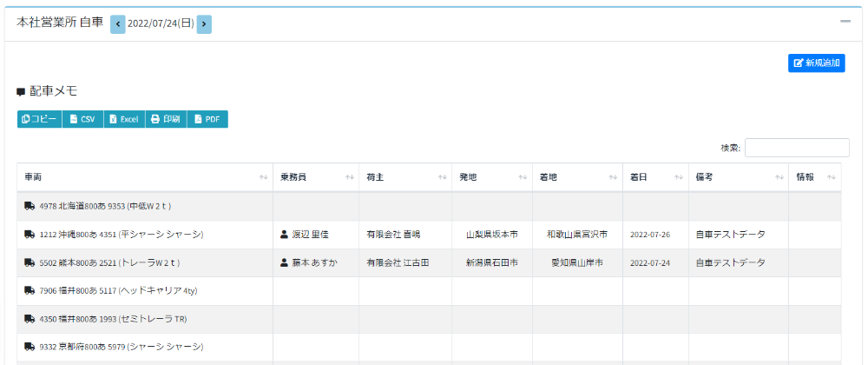The height and width of the screenshot is (365, 868).
Task: Export table as CSV
Action: coord(82,119)
